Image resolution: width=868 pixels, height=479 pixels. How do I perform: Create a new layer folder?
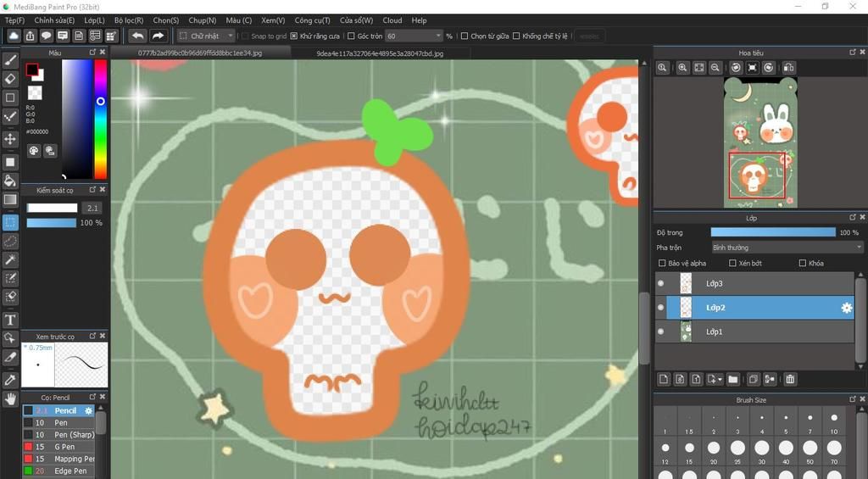click(733, 379)
